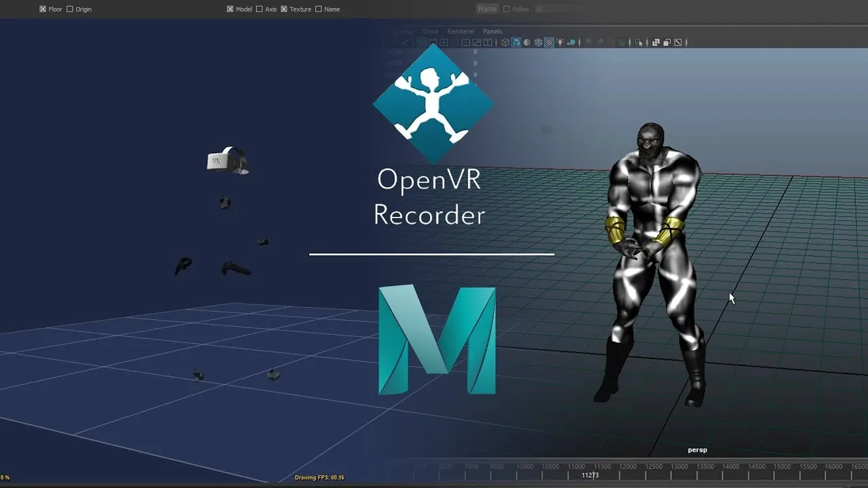Screen dimensions: 868x488
Task: Click the last icon in the viewport toolbar
Action: coord(679,42)
